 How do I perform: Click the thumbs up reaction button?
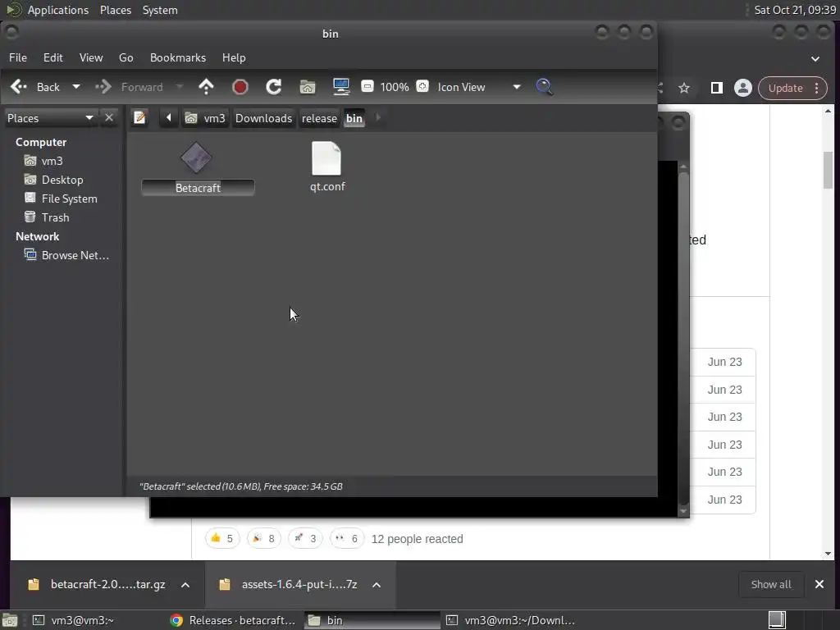coord(222,538)
